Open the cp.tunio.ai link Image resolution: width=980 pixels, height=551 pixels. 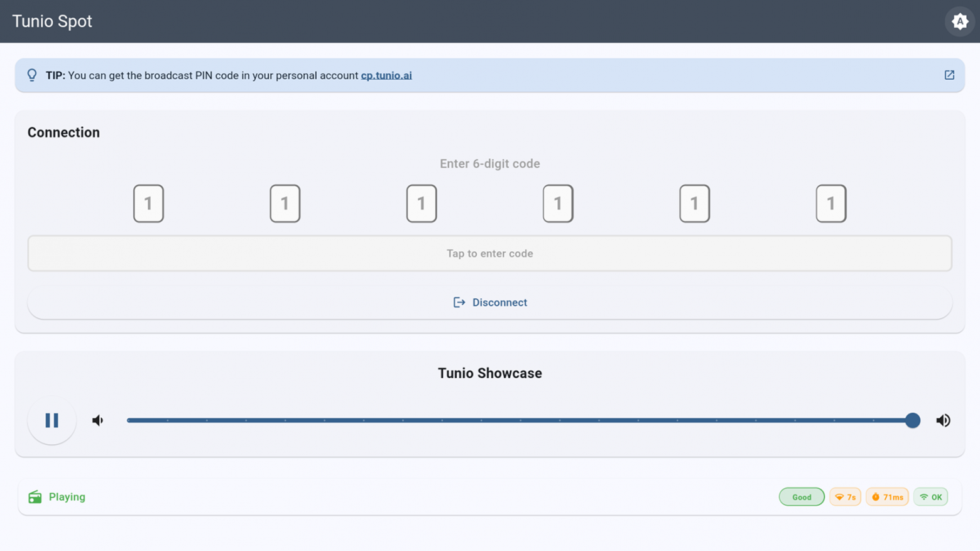[x=386, y=75]
